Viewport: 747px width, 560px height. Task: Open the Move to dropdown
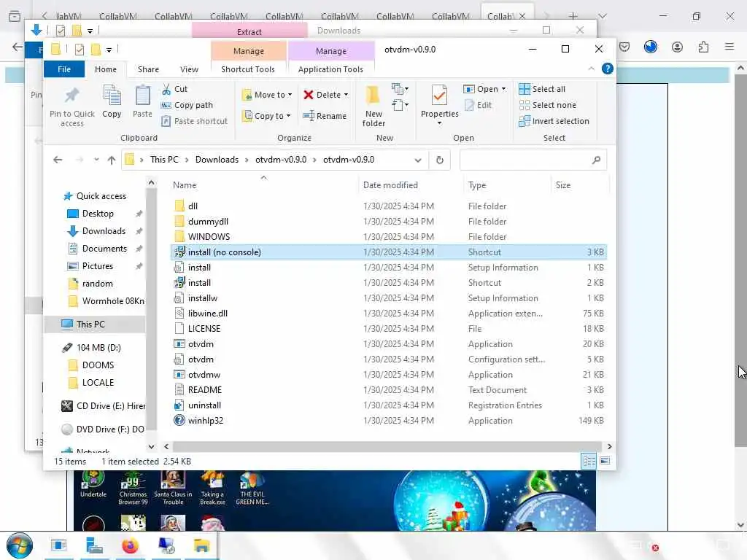click(267, 95)
